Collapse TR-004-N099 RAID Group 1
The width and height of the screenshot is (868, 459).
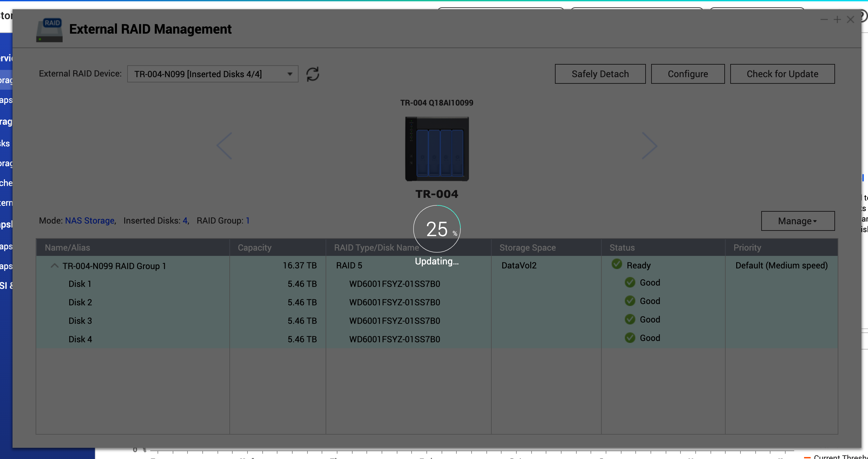[54, 266]
